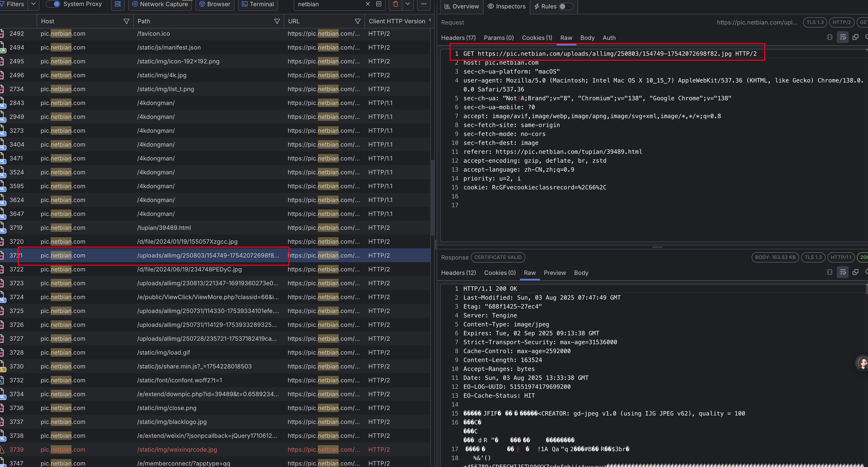Open the Path column filter dropdown
The width and height of the screenshot is (868, 467).
pos(277,21)
